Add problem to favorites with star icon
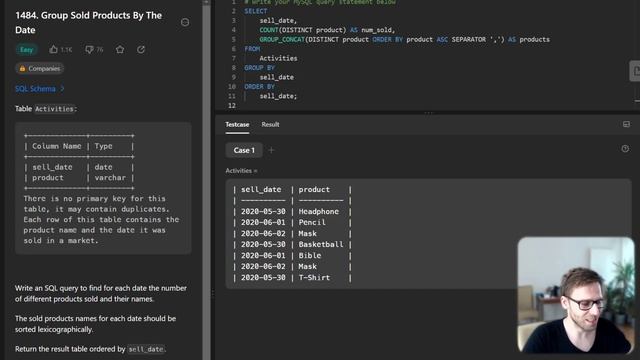The width and height of the screenshot is (640, 360). 120,49
